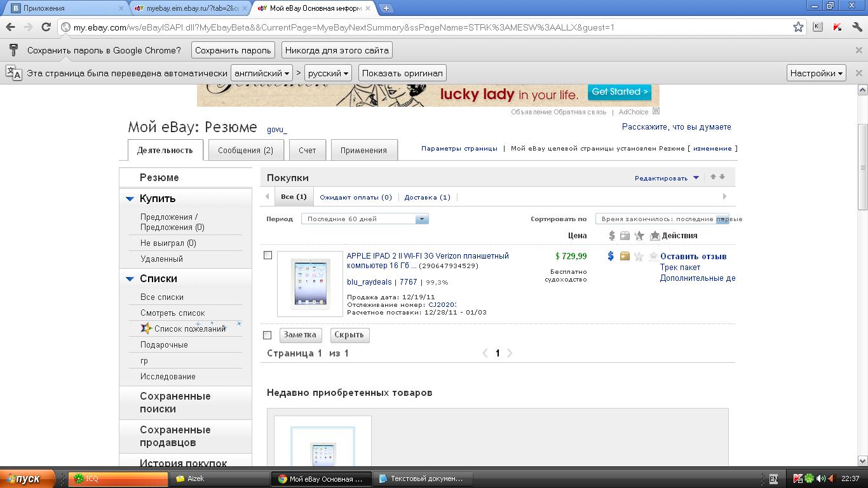Open the iPad item thumbnail
Viewport: 868px width, 488px height.
pos(310,283)
